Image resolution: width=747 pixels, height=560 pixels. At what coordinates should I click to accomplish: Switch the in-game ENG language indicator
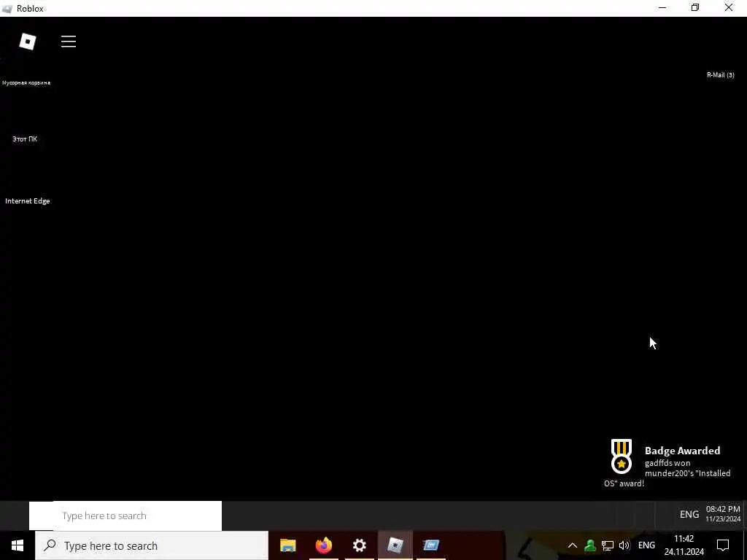(x=689, y=514)
